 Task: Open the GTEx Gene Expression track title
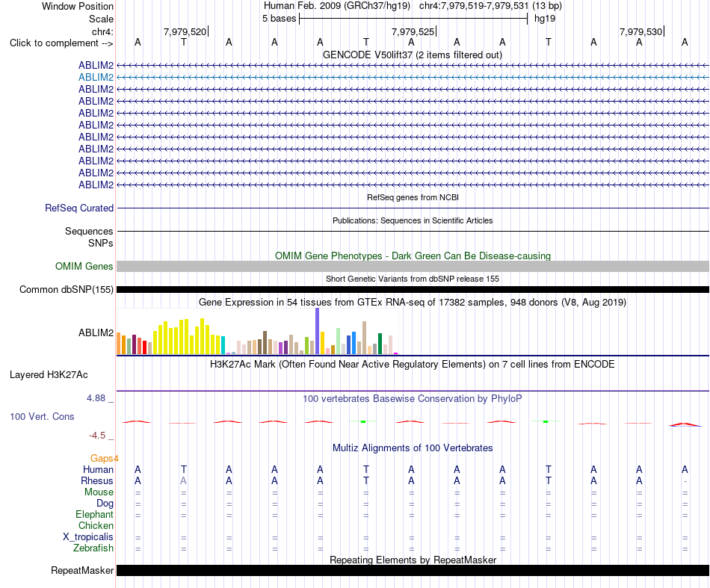coord(413,302)
